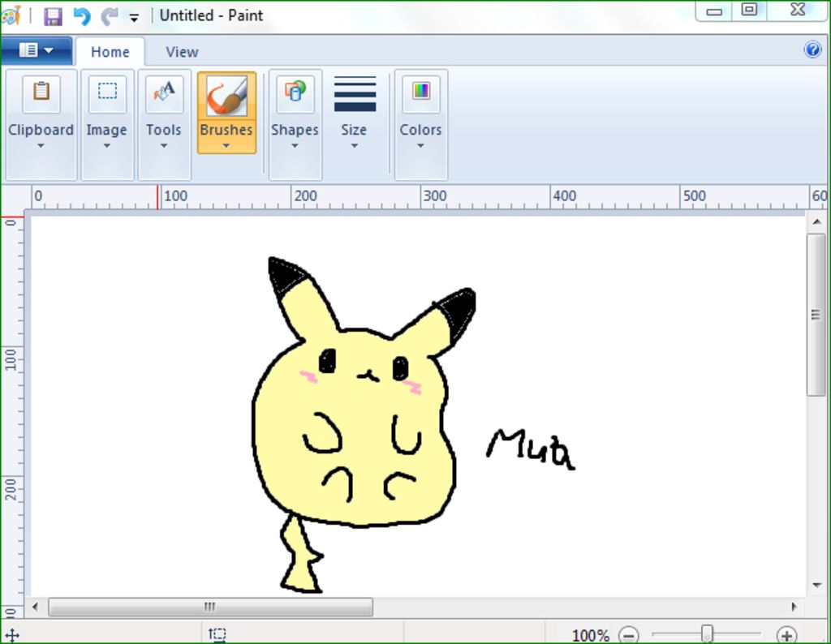Expand the Tools group dropdown
Viewport: 831px width, 644px height.
click(x=164, y=146)
